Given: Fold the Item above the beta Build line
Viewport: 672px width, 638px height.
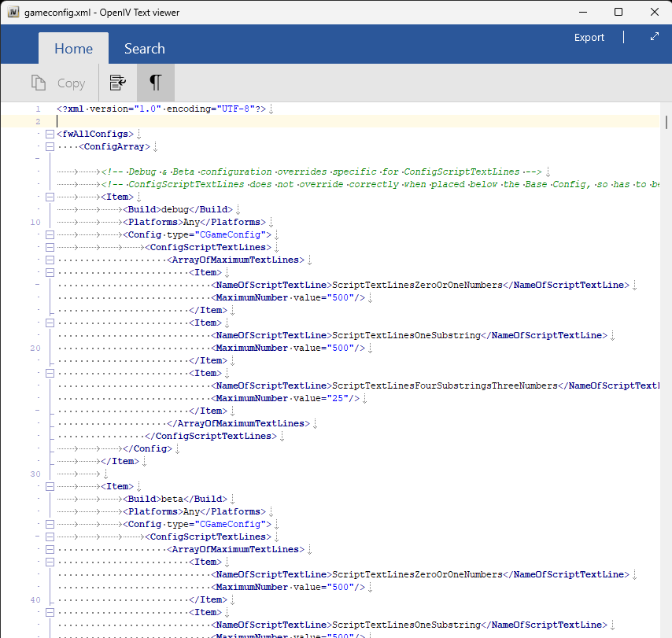Looking at the screenshot, I should pos(50,486).
